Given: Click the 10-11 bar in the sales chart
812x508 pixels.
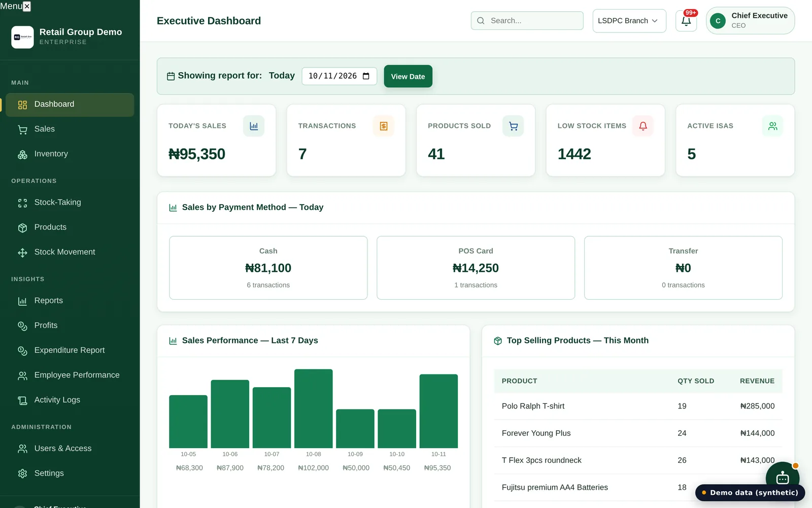Looking at the screenshot, I should [438, 411].
